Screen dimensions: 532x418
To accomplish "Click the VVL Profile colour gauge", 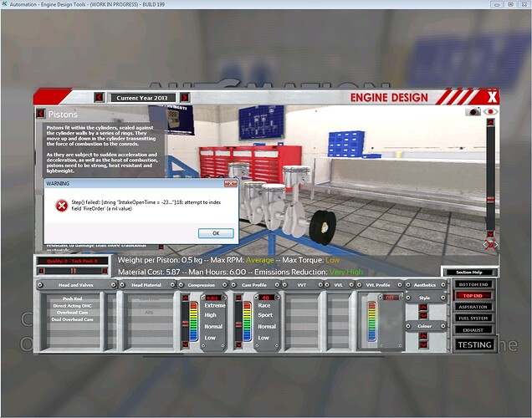I will pos(372,321).
